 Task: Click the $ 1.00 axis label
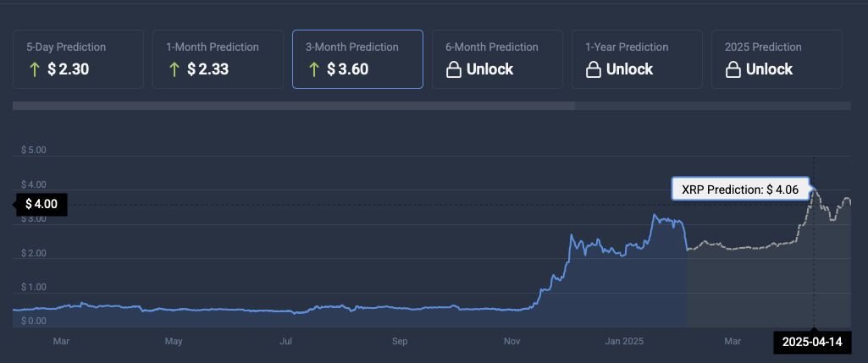[x=34, y=287]
